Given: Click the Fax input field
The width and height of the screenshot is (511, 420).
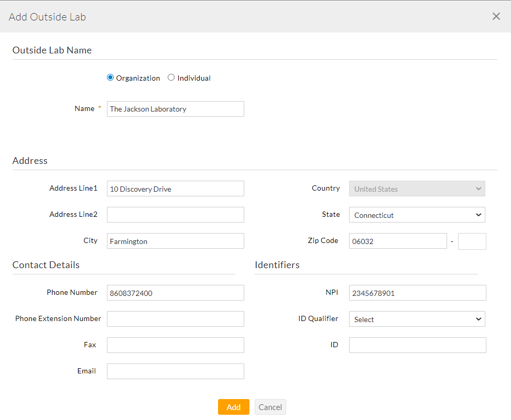Looking at the screenshot, I should coord(175,345).
